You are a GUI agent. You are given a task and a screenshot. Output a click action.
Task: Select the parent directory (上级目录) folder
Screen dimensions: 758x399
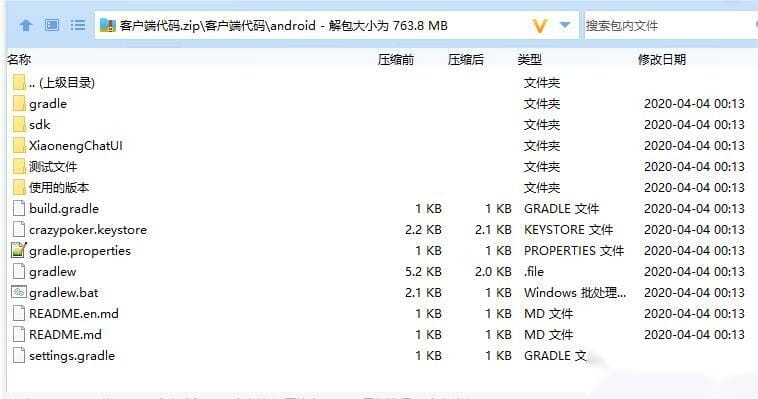(x=62, y=83)
